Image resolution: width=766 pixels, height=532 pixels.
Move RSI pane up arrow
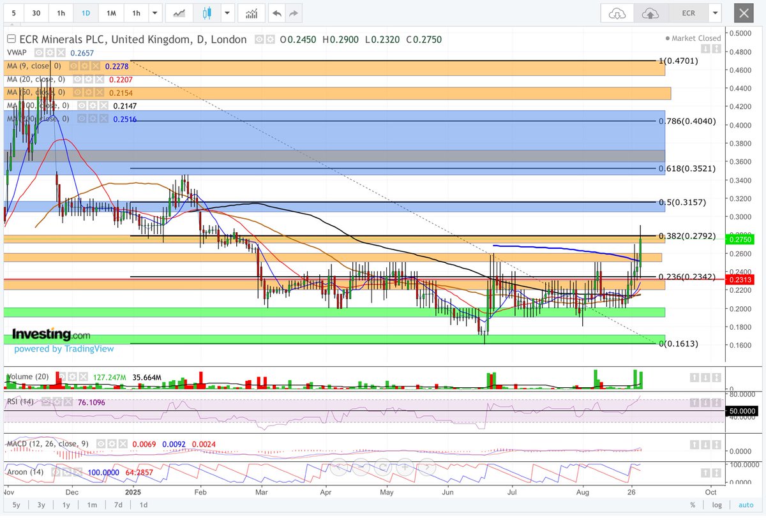695,402
